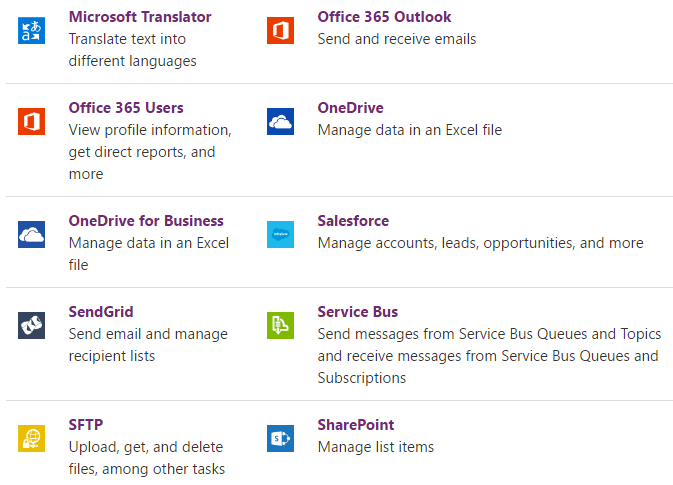
Task: Open the Office 365 Outlook link
Action: coord(384,17)
